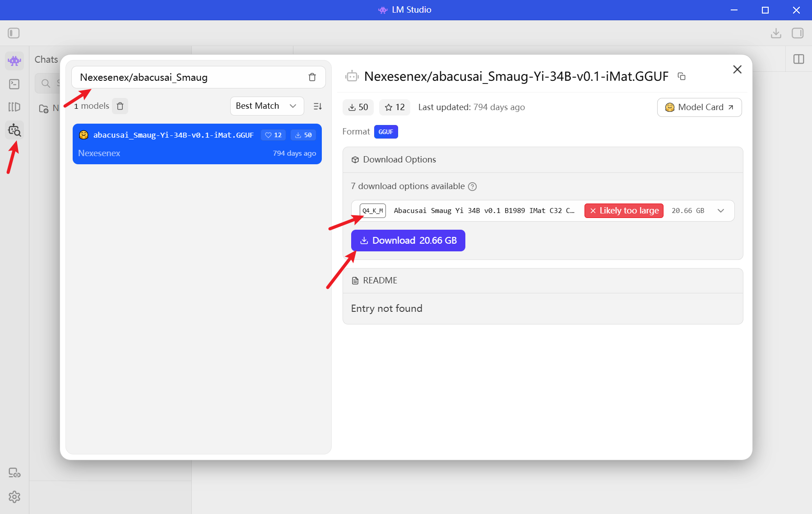Maximize the LM Studio window
The image size is (812, 514).
point(765,10)
